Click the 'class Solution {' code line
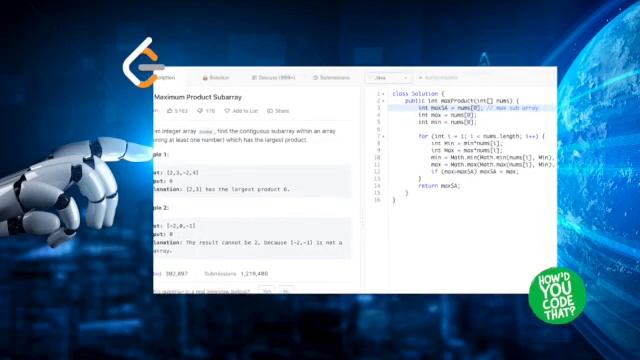This screenshot has height=360, width=640. click(418, 94)
